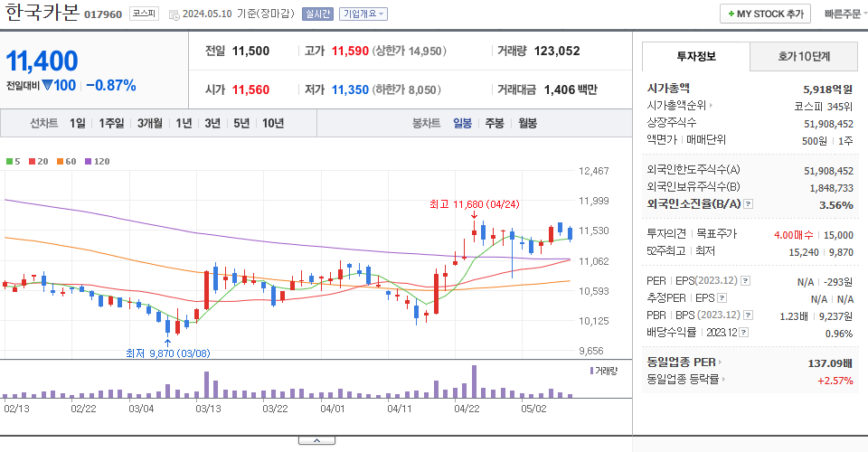Expand the 시가총액순위 arrow link
Screen dimensions: 868x452
711,105
